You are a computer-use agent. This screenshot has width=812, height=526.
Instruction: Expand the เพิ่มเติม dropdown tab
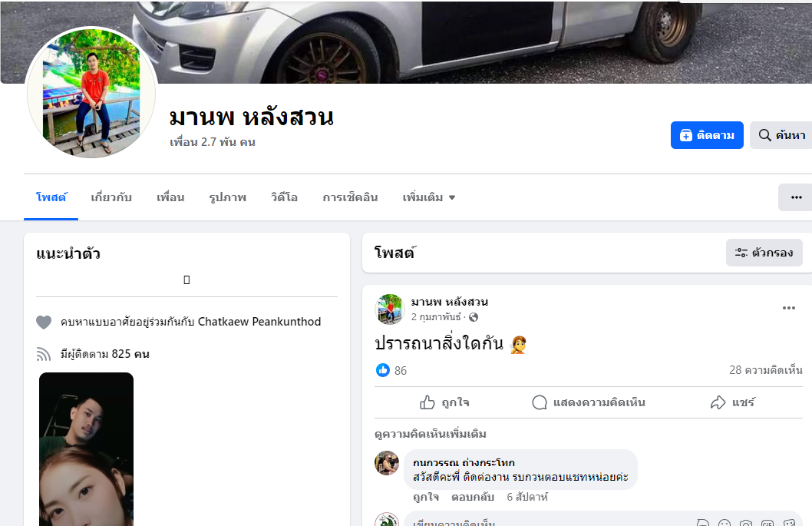[429, 197]
